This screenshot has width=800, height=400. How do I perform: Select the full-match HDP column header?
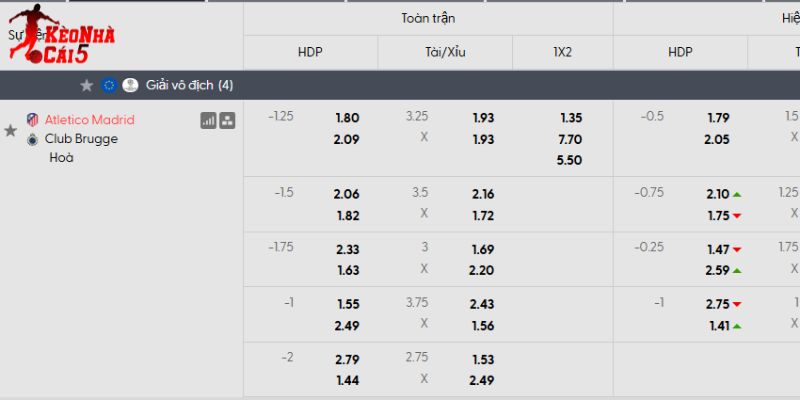[310, 52]
